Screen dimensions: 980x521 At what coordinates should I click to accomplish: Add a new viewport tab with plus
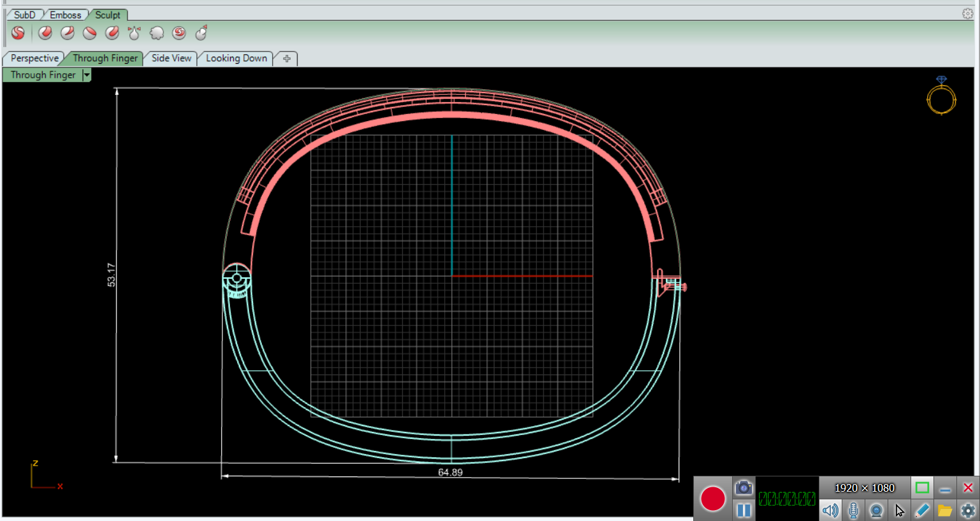coord(287,59)
